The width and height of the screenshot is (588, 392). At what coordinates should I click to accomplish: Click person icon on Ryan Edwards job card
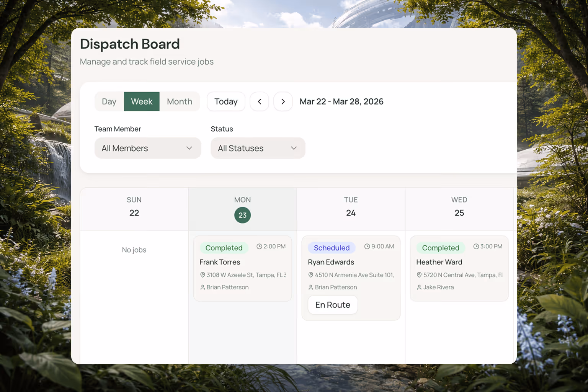311,287
